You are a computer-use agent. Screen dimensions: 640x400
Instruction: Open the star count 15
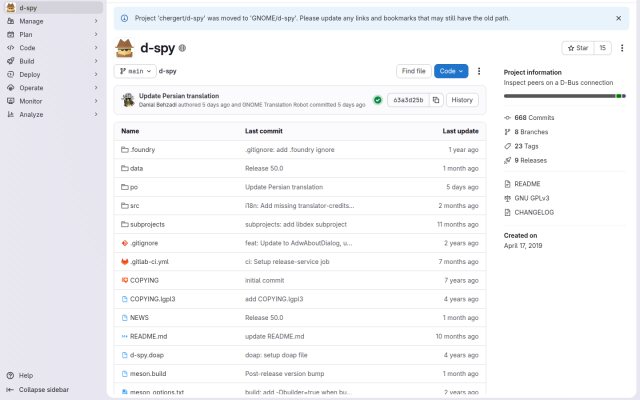602,48
